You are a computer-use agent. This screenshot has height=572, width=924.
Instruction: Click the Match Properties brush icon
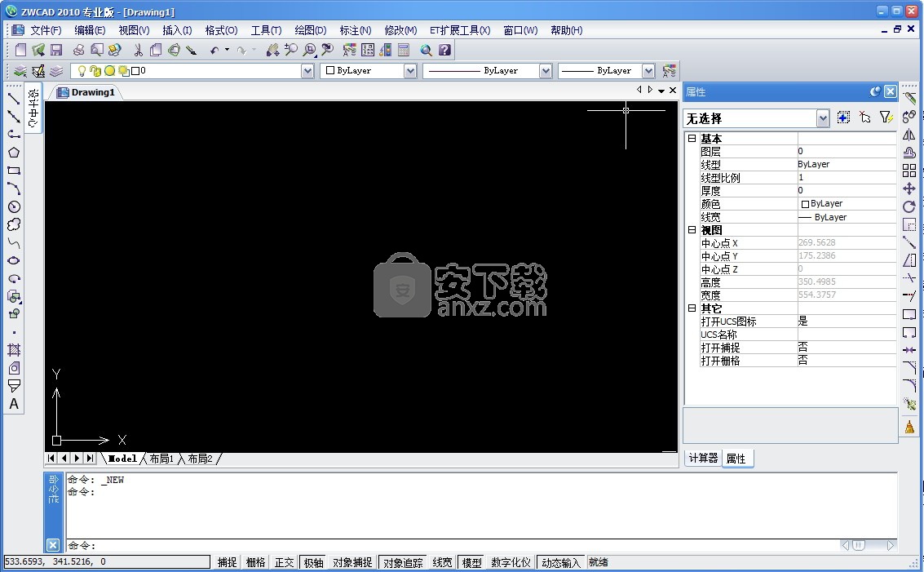coord(191,50)
